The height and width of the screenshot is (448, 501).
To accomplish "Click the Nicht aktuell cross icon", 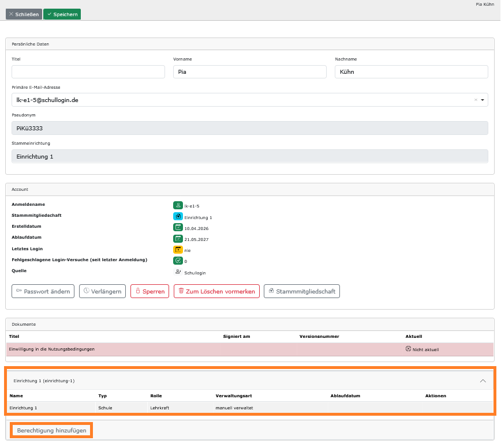I will tap(408, 349).
